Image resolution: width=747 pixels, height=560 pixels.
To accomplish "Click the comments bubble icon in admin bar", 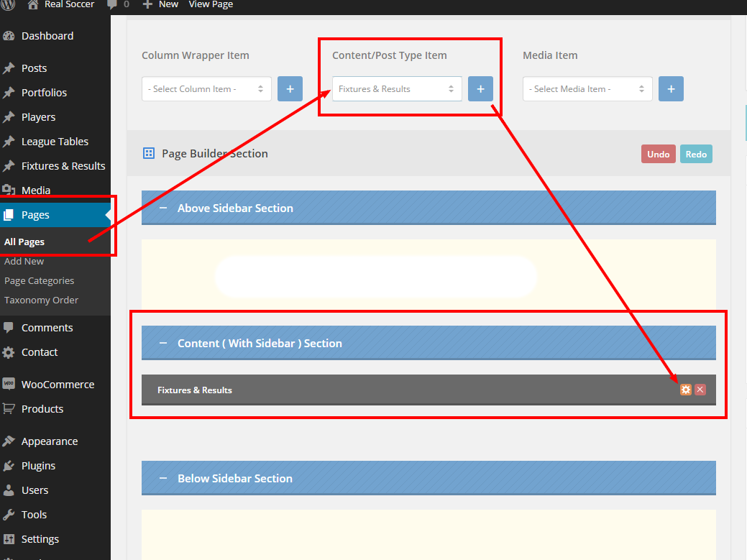I will pos(112,4).
